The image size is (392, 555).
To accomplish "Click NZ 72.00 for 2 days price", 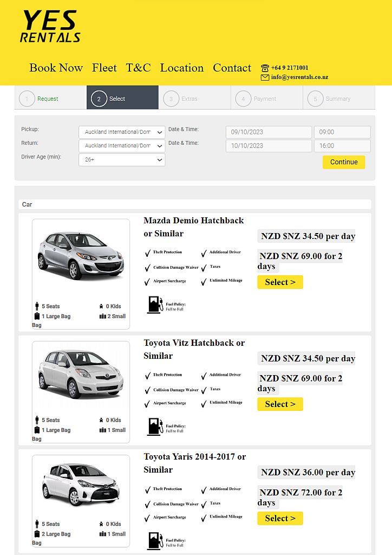I will (300, 498).
